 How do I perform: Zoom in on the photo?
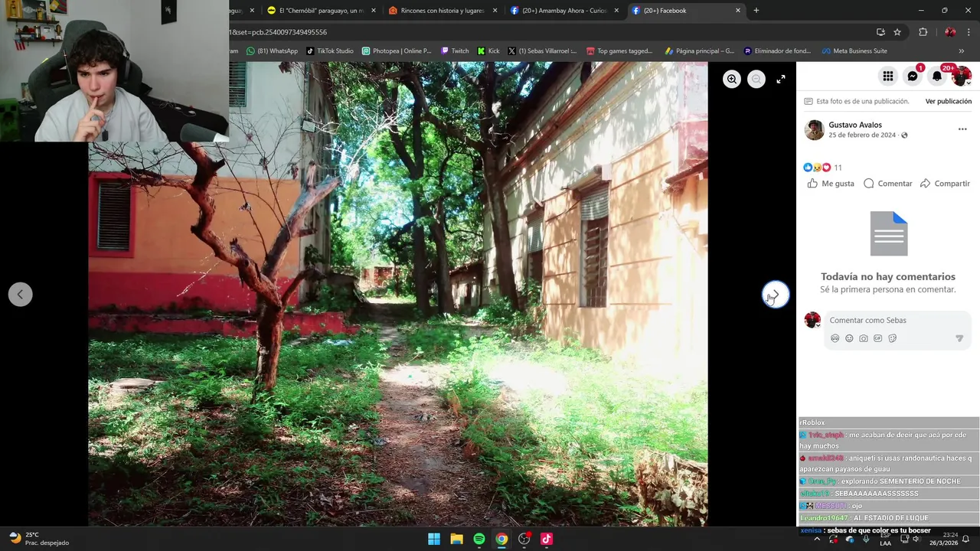coord(732,79)
